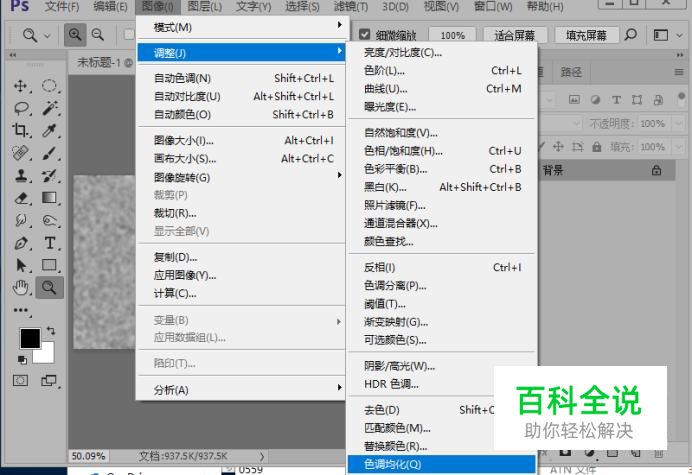The image size is (692, 475).
Task: Expand the Analysis submenu
Action: 242,390
